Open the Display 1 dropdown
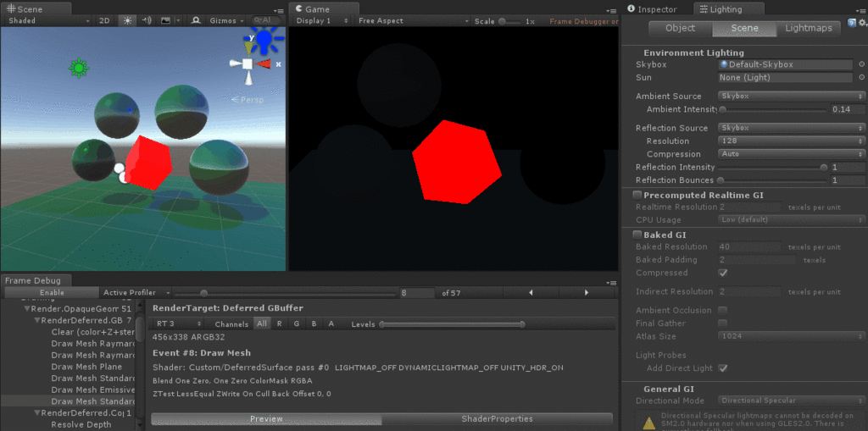This screenshot has width=868, height=431. click(x=322, y=21)
